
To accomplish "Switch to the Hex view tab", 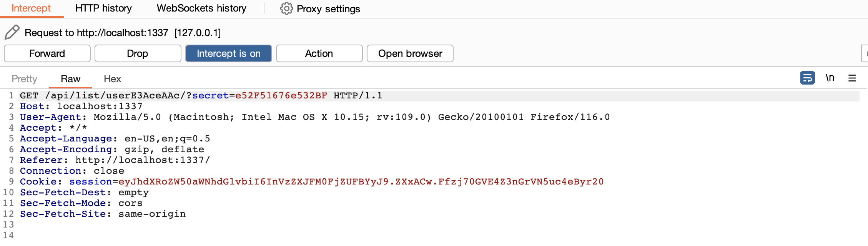I will point(112,79).
